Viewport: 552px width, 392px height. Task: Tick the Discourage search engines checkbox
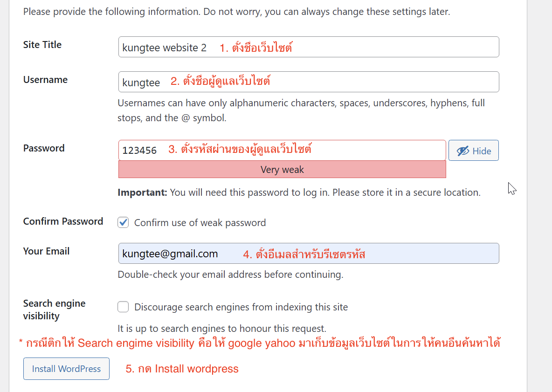[123, 307]
